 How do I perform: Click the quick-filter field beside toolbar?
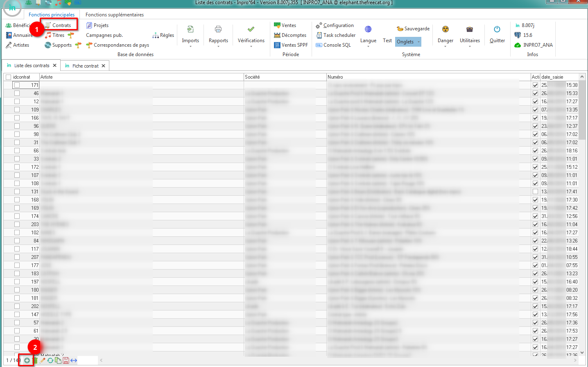coord(88,360)
